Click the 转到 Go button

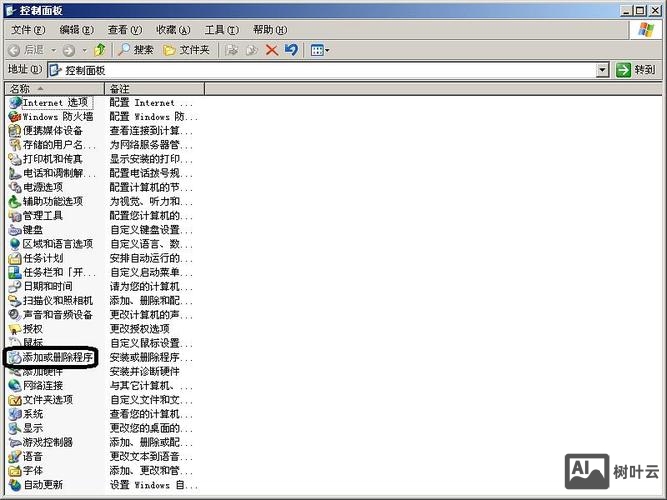click(636, 70)
